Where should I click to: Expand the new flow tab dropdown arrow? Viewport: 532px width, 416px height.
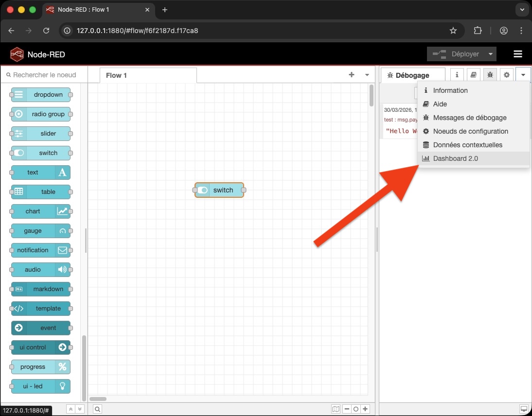(x=367, y=75)
